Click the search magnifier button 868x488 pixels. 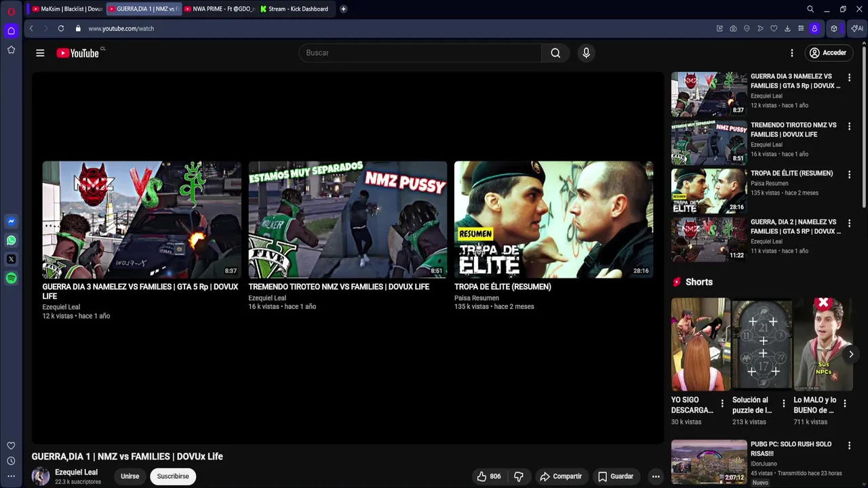[555, 53]
